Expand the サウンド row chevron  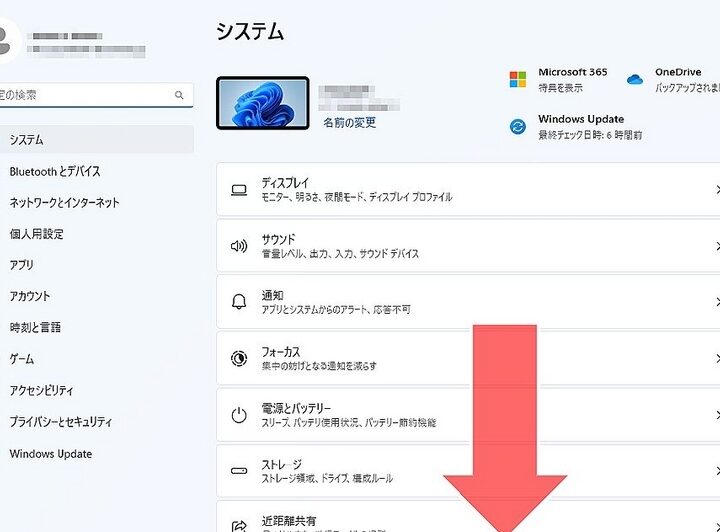[716, 246]
